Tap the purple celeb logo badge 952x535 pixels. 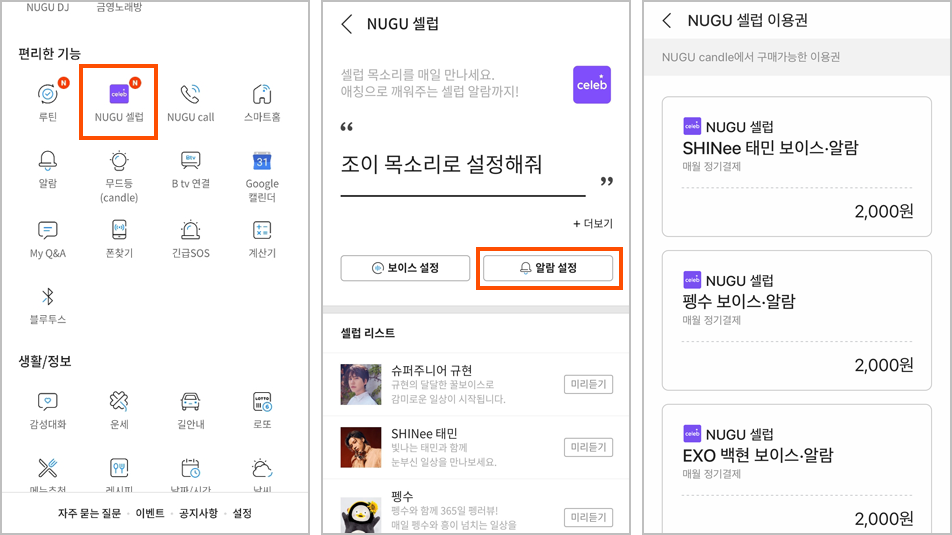pyautogui.click(x=592, y=84)
